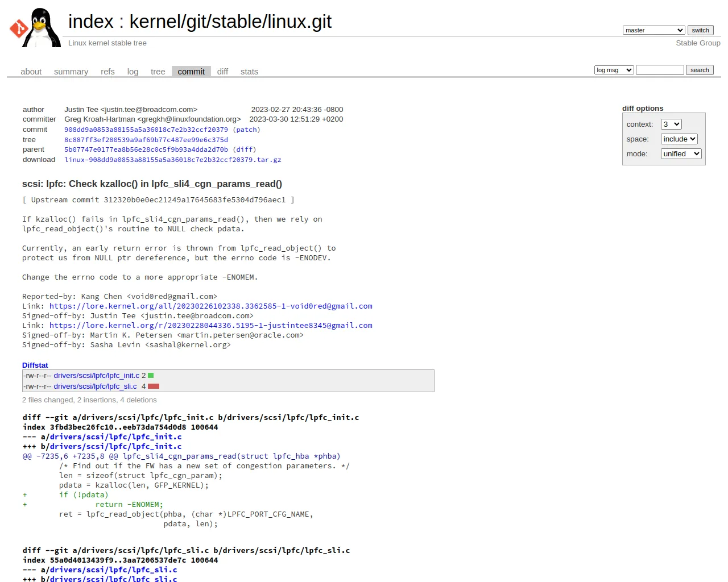Open the (patch) link

click(x=246, y=130)
